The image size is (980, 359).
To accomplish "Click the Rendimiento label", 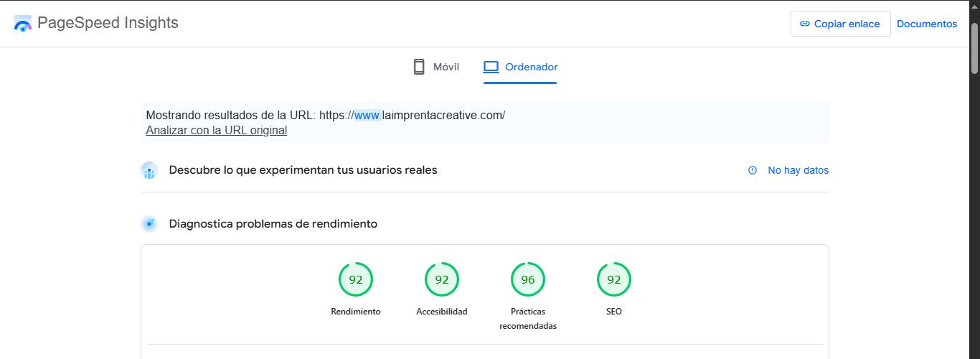I will [x=356, y=312].
